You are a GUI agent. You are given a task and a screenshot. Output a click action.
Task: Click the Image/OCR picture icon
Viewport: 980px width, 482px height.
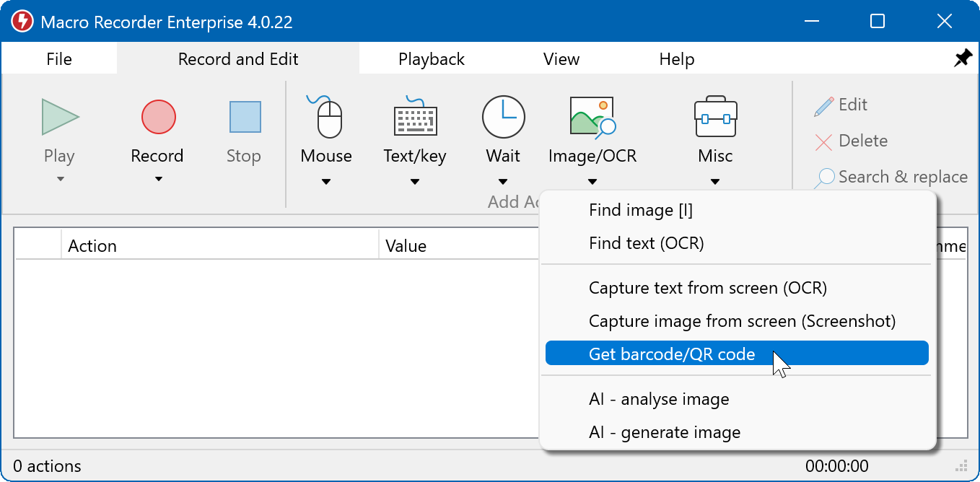point(592,117)
